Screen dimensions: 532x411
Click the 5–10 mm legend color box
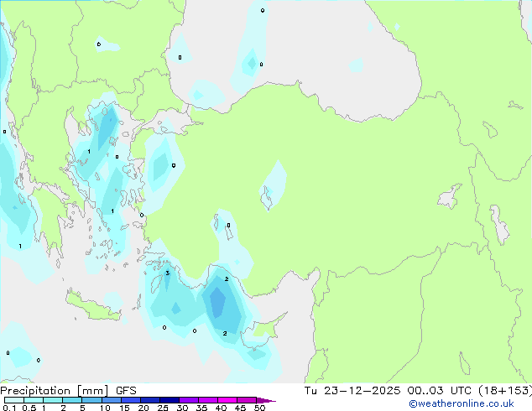click(91, 400)
